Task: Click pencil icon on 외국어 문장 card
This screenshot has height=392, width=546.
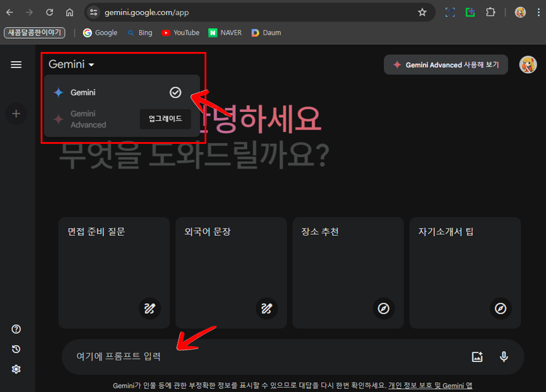Action: click(267, 308)
